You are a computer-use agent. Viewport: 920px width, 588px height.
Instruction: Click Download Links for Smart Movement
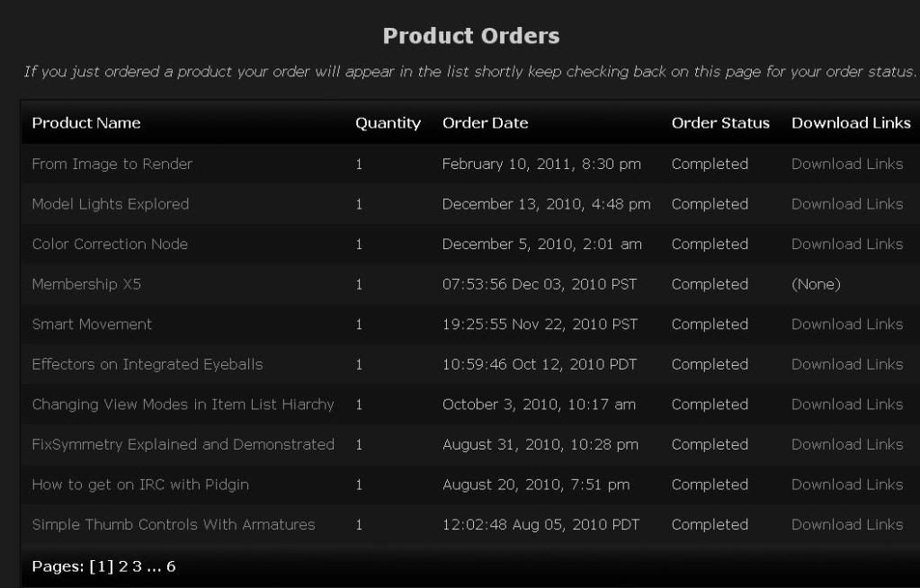click(846, 324)
